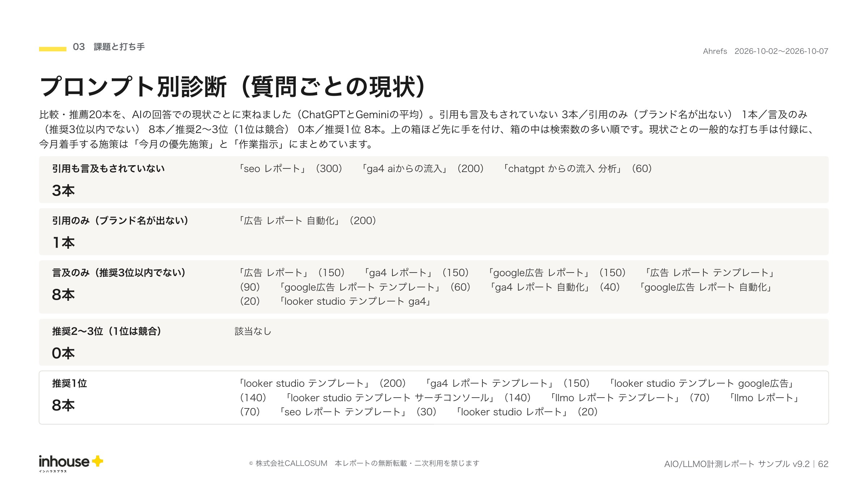Click keyword 「広告 レポート」 (150)
Viewport: 868px width, 488px height.
(292, 273)
